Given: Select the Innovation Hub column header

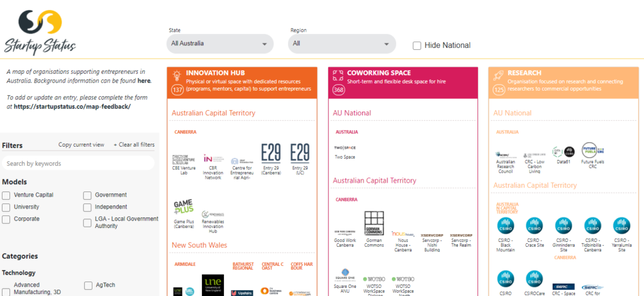Looking at the screenshot, I should (x=242, y=83).
